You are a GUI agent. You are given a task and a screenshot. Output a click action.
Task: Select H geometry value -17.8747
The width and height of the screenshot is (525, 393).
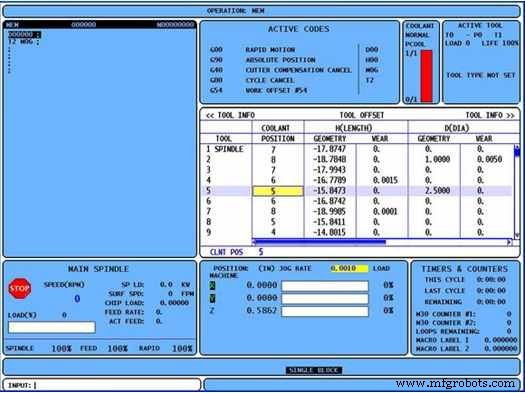(329, 149)
